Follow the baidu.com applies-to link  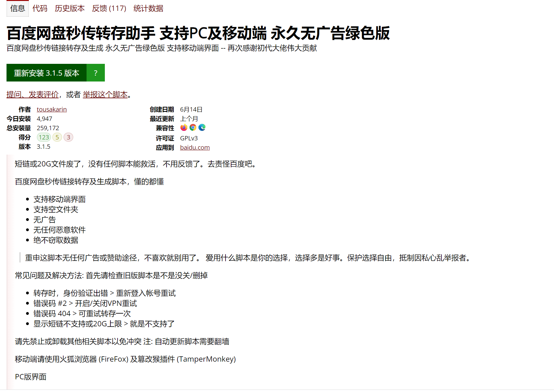tap(195, 148)
